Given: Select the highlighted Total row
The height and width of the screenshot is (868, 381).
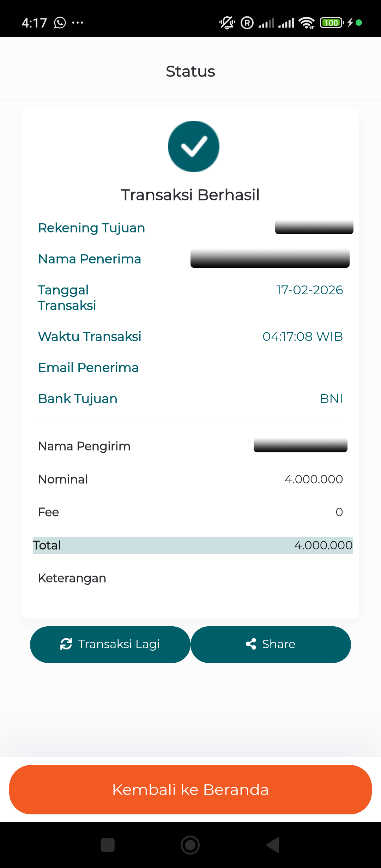Looking at the screenshot, I should tap(193, 545).
